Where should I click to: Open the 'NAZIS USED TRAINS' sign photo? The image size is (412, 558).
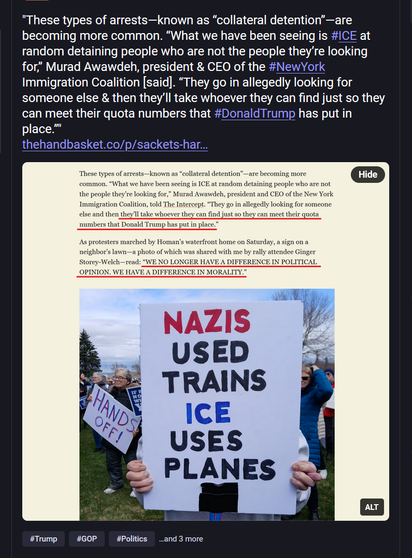click(207, 404)
